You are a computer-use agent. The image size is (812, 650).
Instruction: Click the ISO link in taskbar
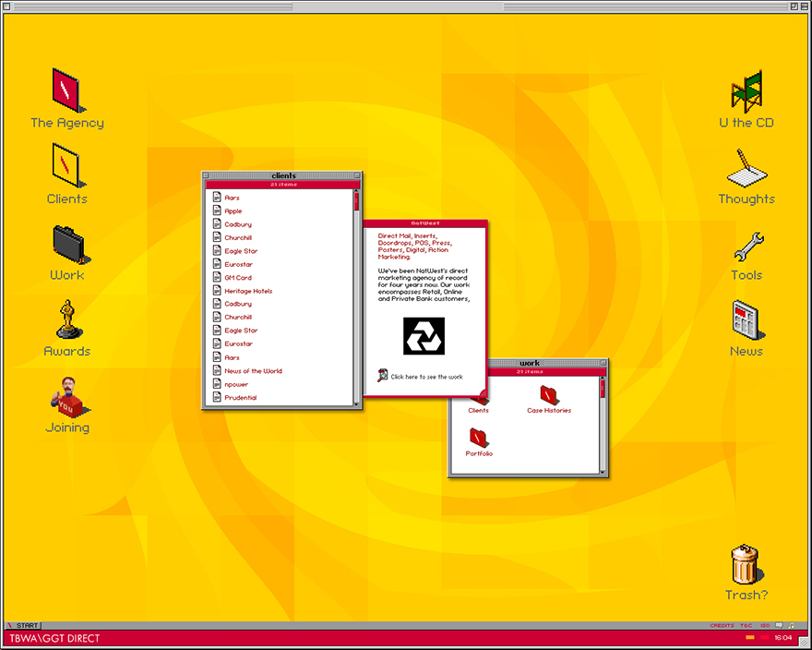765,626
